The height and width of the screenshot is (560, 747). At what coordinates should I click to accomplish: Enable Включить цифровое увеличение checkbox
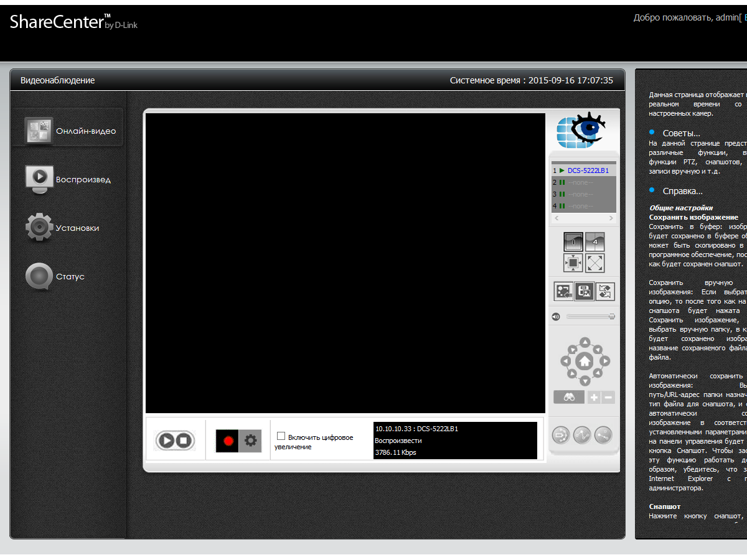(x=281, y=436)
